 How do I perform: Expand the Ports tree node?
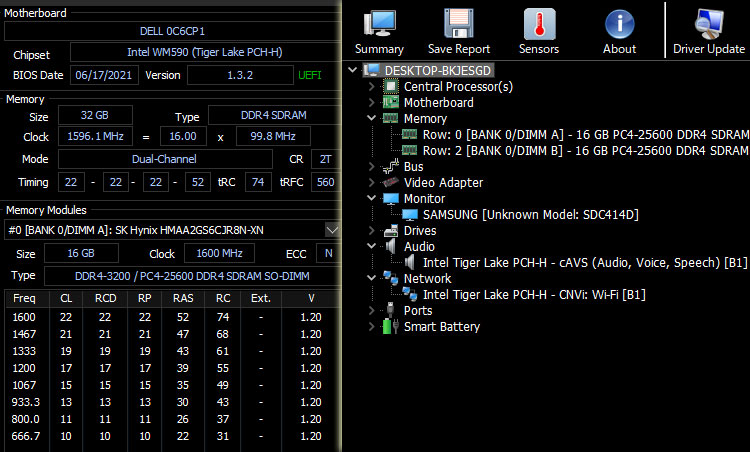tap(372, 311)
